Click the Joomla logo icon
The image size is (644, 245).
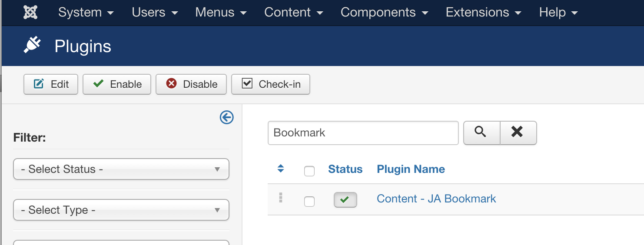30,12
